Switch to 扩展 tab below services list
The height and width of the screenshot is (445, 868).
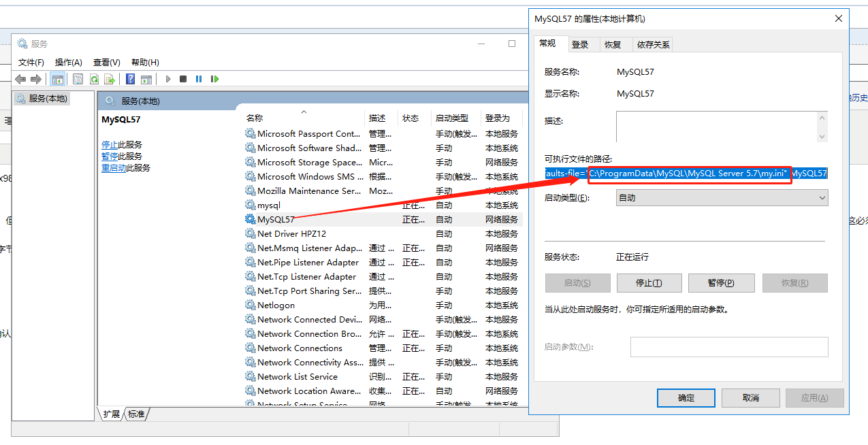pyautogui.click(x=111, y=414)
